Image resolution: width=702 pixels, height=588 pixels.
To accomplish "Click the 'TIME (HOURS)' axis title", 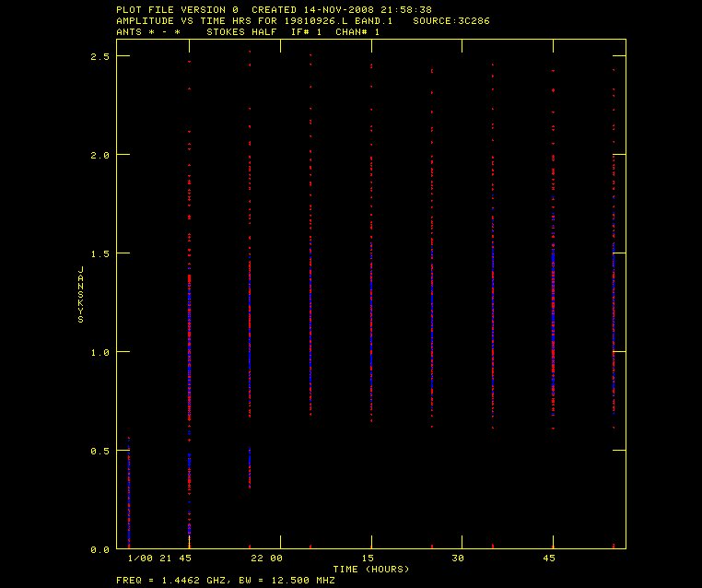I will (x=371, y=570).
